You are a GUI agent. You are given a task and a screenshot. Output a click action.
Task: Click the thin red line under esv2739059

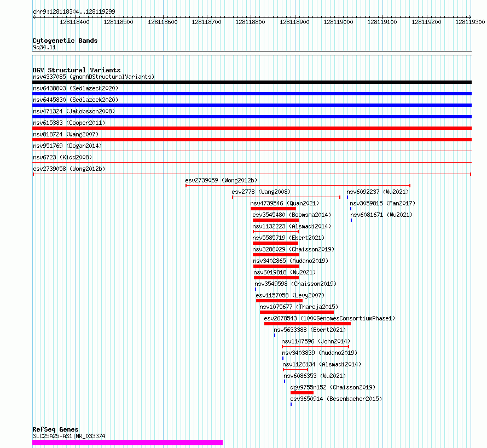[x=298, y=186]
